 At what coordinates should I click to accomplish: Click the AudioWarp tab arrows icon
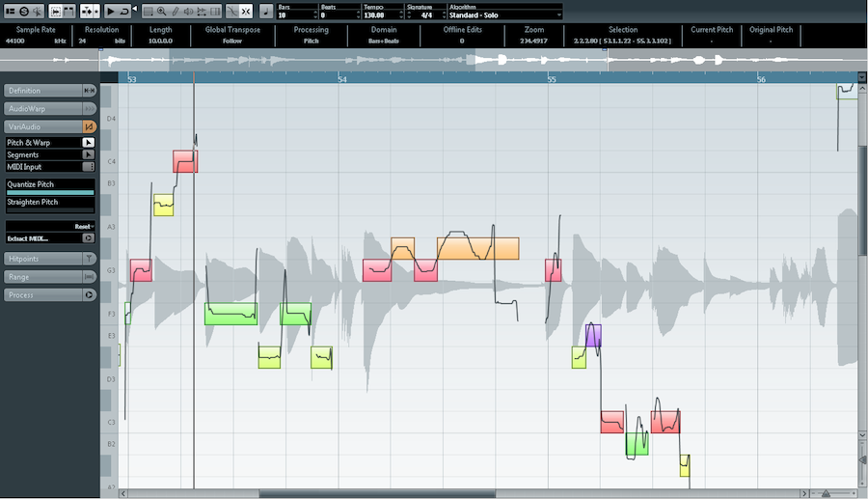(89, 108)
